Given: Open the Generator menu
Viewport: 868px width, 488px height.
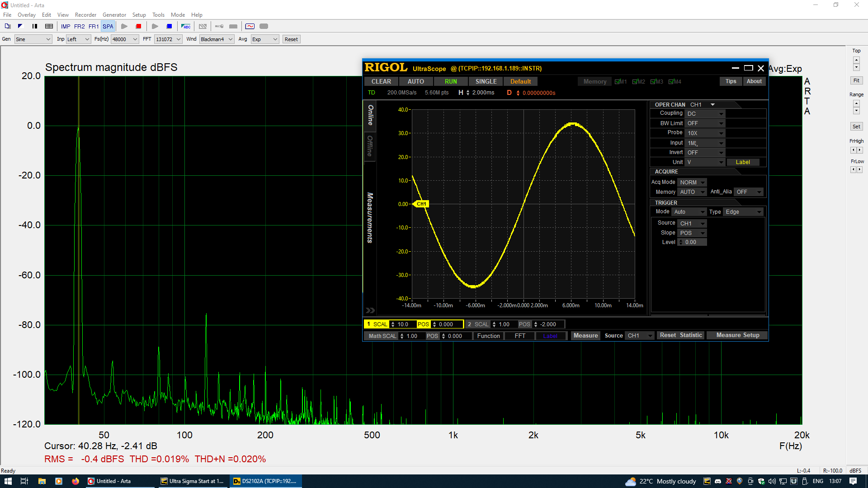Looking at the screenshot, I should tap(114, 15).
